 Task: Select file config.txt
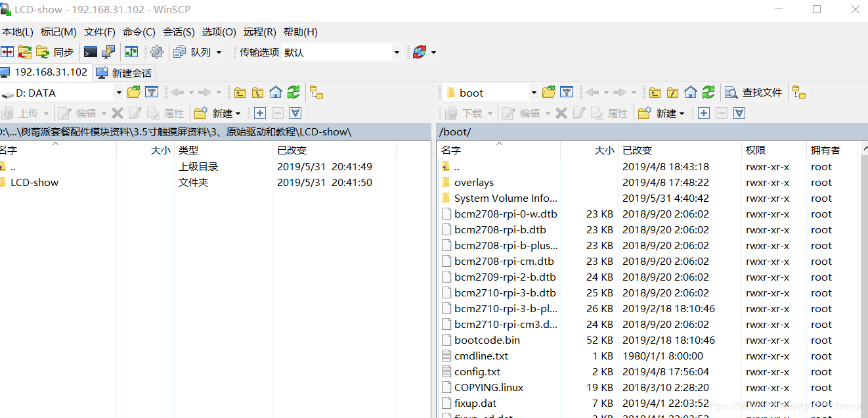(477, 372)
